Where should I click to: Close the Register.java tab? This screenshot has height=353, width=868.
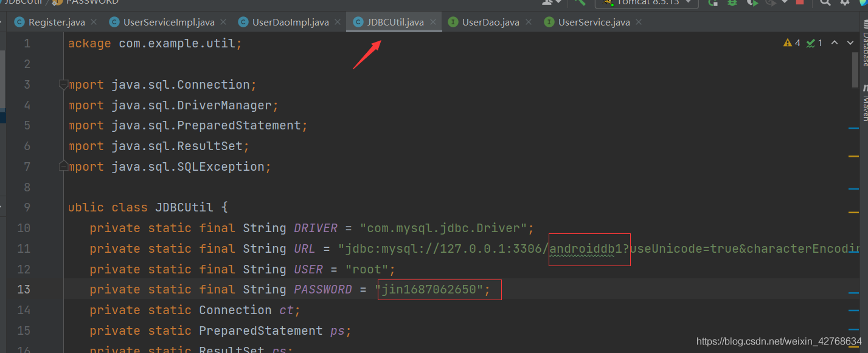click(94, 22)
